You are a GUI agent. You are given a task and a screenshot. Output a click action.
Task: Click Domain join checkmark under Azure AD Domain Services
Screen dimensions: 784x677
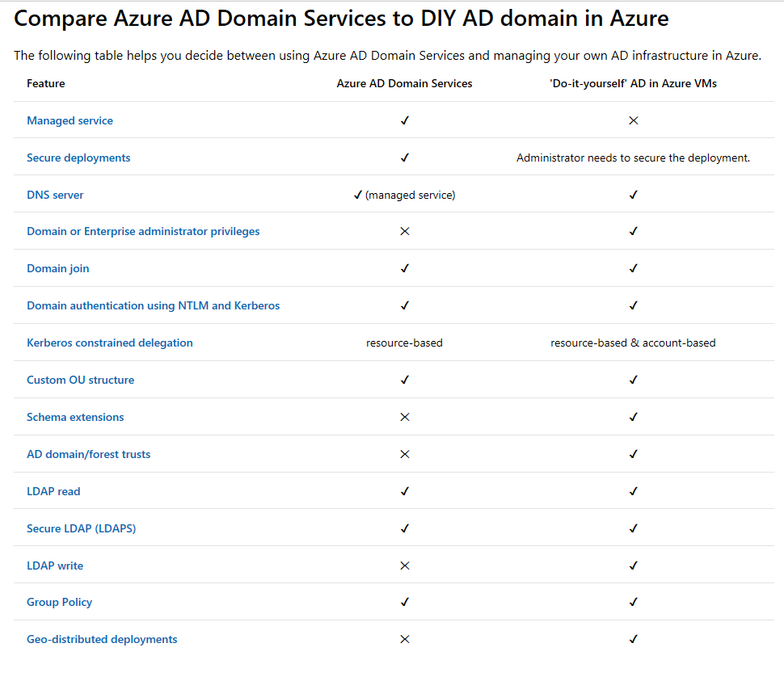[x=405, y=268]
